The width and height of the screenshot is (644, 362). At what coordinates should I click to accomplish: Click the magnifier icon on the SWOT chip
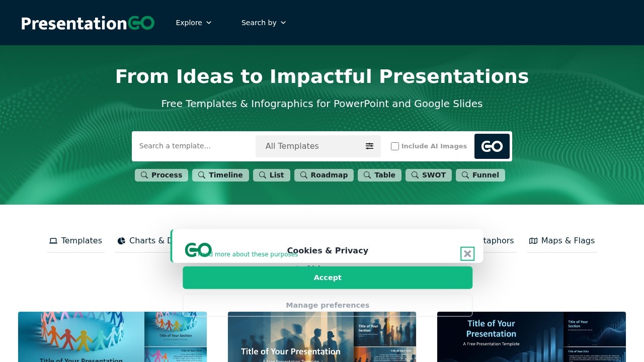[x=415, y=175]
